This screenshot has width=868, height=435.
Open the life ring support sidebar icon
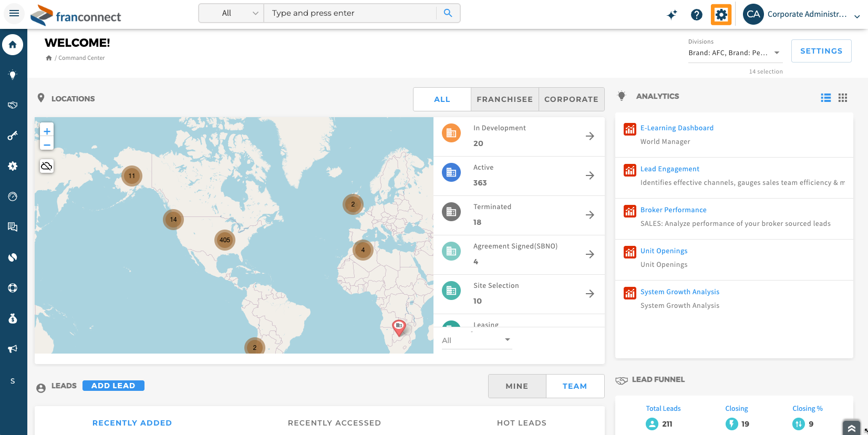tap(13, 288)
